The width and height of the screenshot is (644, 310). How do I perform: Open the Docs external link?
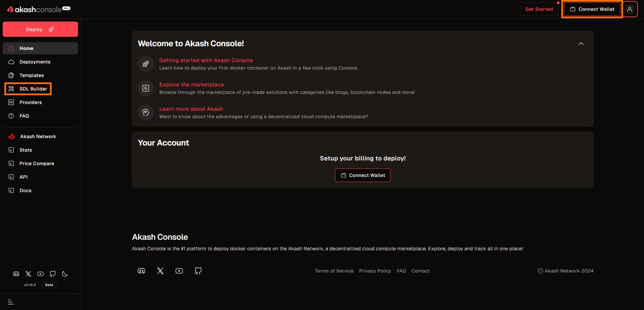click(x=40, y=190)
